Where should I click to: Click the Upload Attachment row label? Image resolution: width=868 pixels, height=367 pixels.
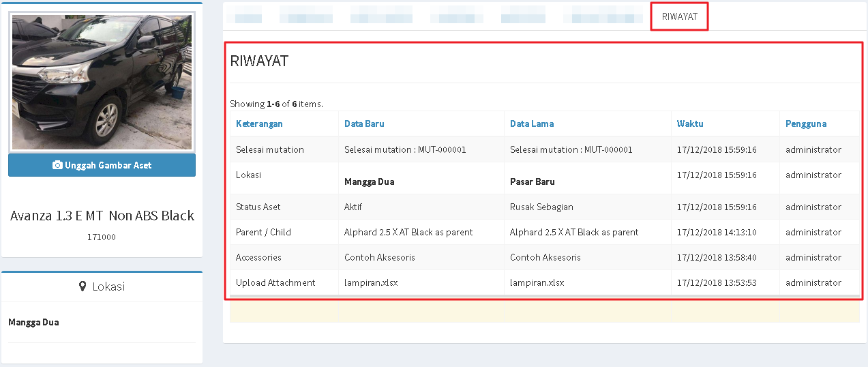point(275,282)
